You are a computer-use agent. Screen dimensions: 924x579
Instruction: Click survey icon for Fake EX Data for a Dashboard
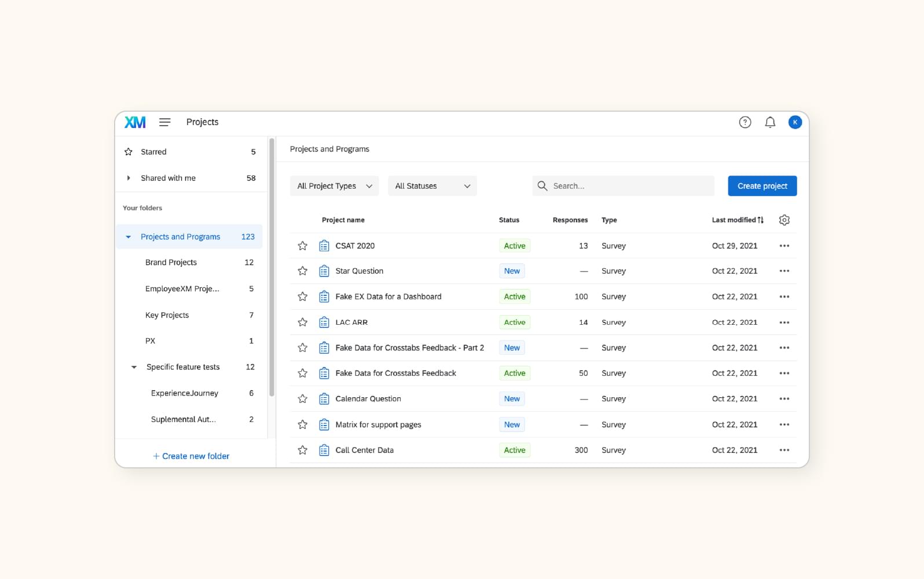tap(324, 296)
